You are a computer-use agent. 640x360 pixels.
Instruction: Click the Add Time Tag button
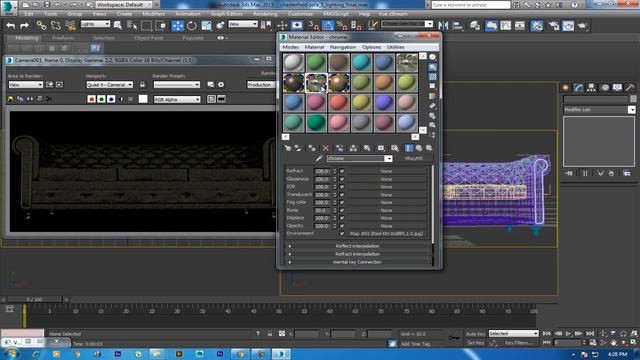coord(416,344)
